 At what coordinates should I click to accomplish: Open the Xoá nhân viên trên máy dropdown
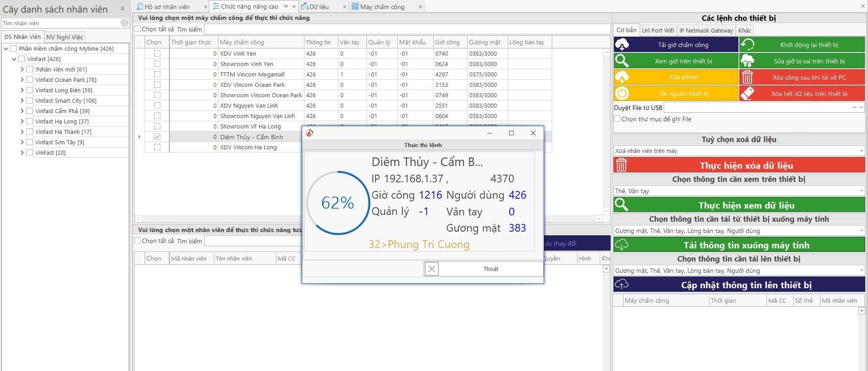(861, 151)
